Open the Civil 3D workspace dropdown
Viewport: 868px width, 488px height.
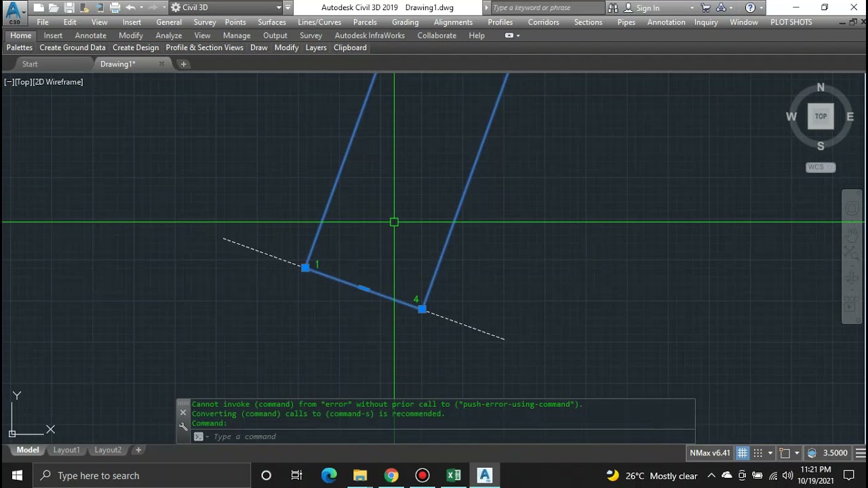pos(279,7)
